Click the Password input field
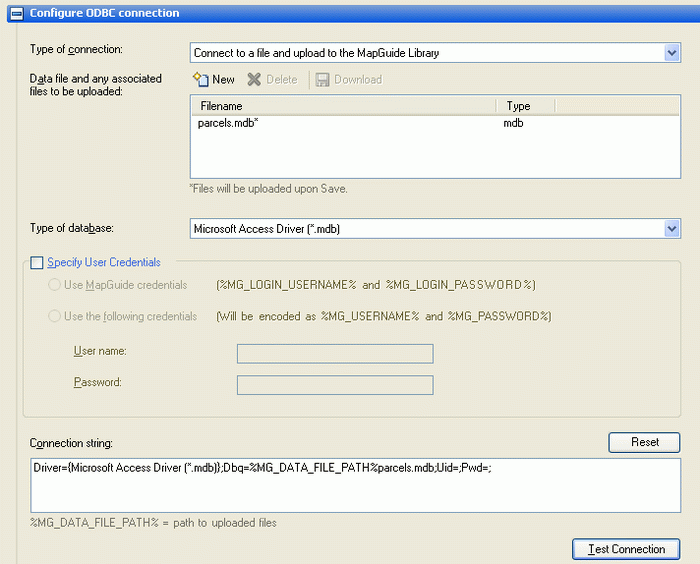 pyautogui.click(x=335, y=385)
